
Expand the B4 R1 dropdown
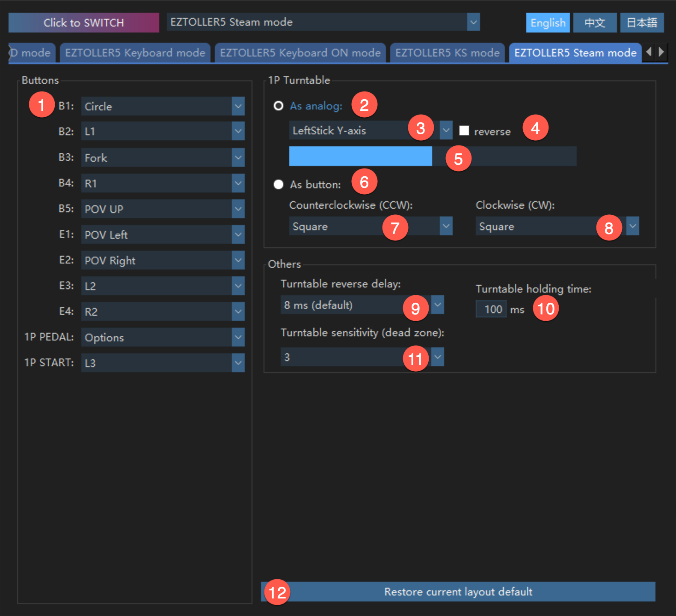pos(163,183)
